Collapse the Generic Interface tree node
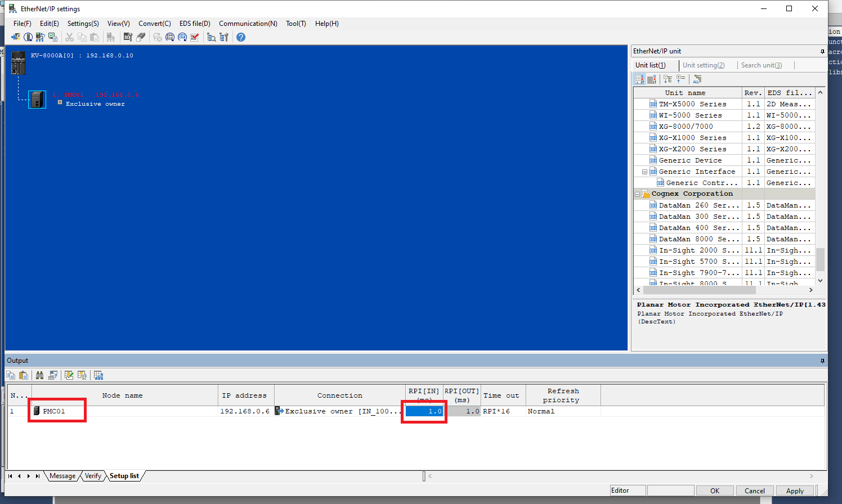The width and height of the screenshot is (842, 504). (x=644, y=171)
